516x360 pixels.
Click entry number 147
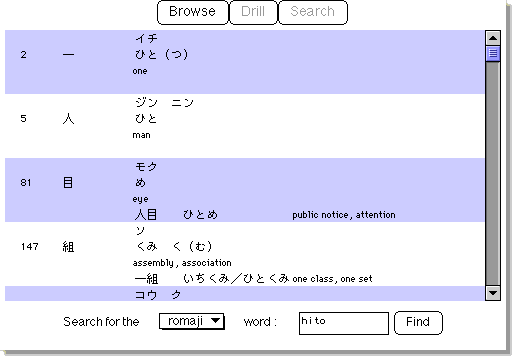coord(30,247)
